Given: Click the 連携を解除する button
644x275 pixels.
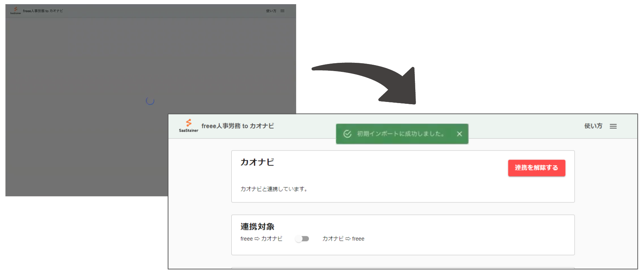Looking at the screenshot, I should pos(536,168).
